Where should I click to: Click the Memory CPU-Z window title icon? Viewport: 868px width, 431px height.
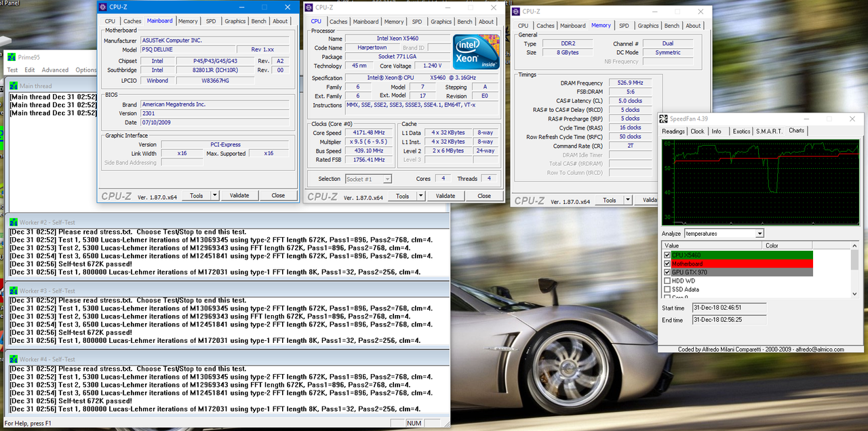pyautogui.click(x=516, y=12)
